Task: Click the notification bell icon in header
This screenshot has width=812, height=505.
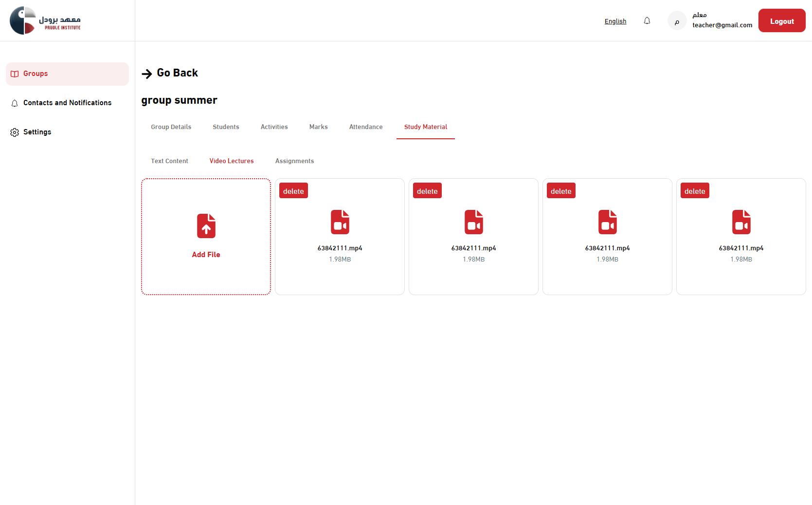Action: pyautogui.click(x=647, y=21)
